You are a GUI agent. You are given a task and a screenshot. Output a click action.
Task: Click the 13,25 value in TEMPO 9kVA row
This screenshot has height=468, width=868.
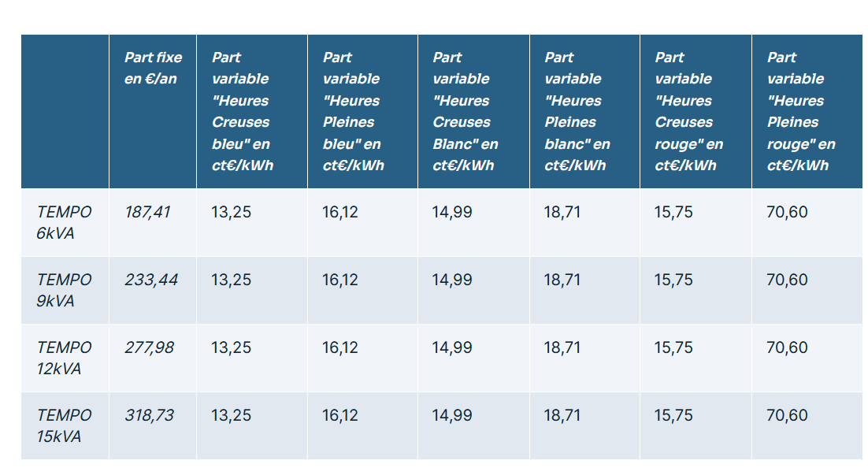(x=232, y=280)
